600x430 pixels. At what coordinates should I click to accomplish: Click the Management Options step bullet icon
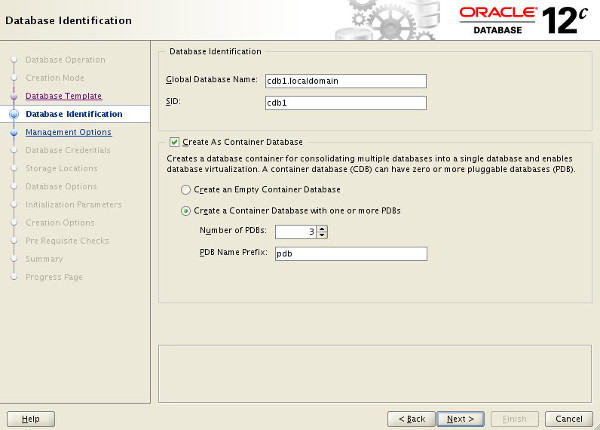(x=14, y=132)
